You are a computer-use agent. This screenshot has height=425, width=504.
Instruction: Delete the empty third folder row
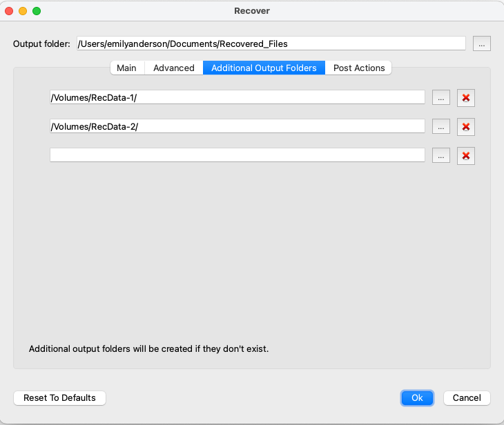click(466, 156)
